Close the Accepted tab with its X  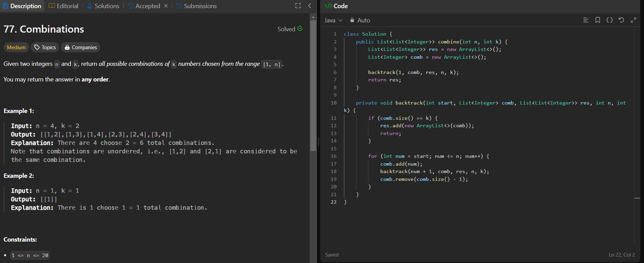166,6
